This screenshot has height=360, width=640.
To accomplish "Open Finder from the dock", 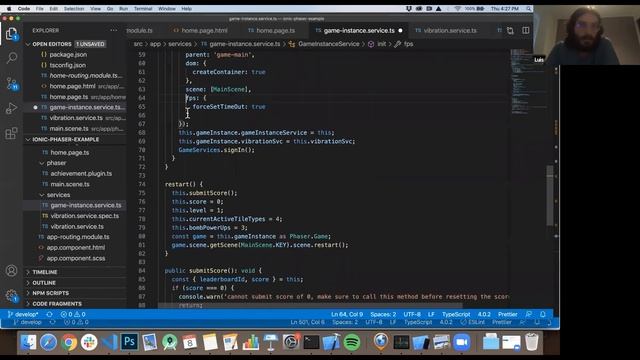I will click(x=28, y=342).
